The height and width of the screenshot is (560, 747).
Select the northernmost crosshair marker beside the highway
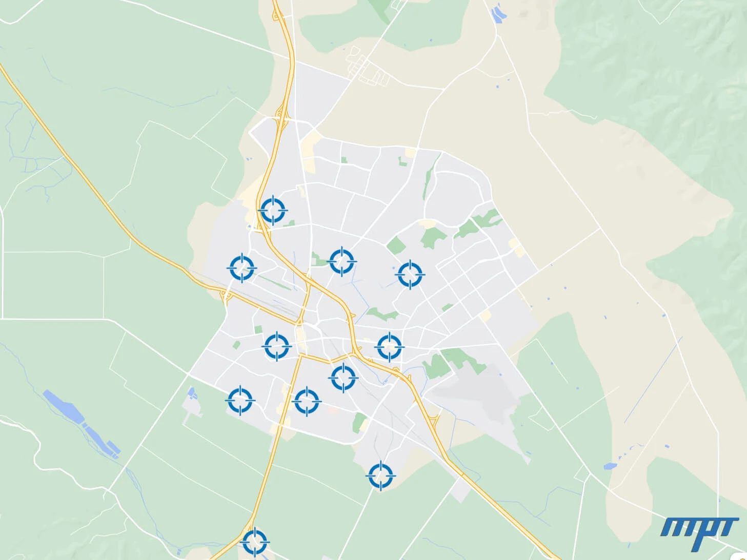click(273, 210)
